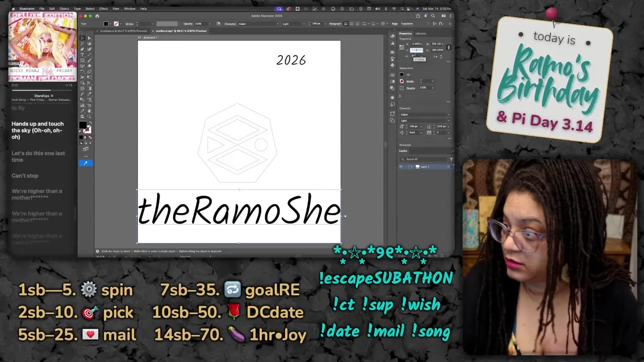
Task: Click the Appearance Fill swatch
Action: tap(401, 74)
